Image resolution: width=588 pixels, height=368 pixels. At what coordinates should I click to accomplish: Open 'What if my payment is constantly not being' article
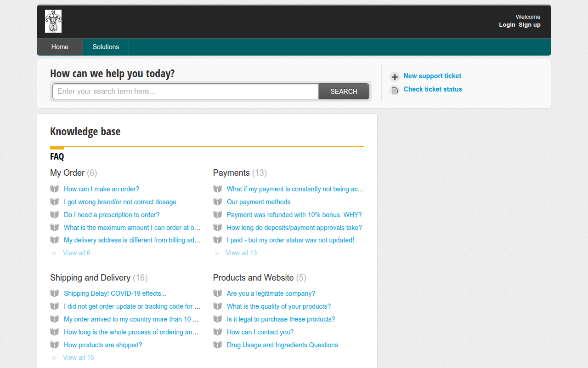tap(295, 189)
